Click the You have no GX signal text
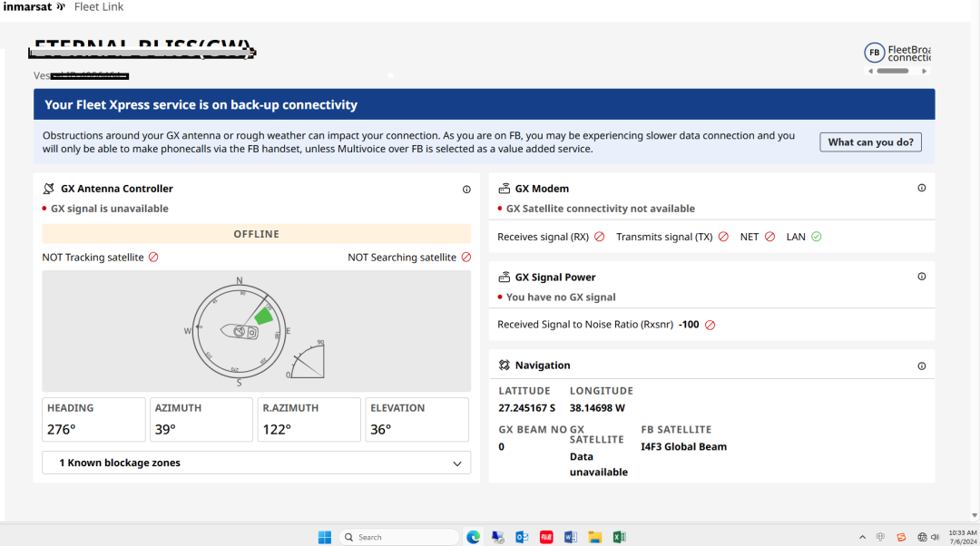 point(561,297)
